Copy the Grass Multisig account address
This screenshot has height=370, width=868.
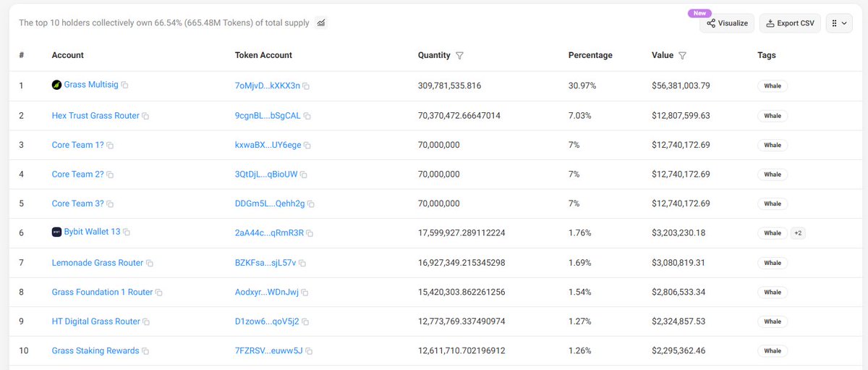[x=125, y=85]
